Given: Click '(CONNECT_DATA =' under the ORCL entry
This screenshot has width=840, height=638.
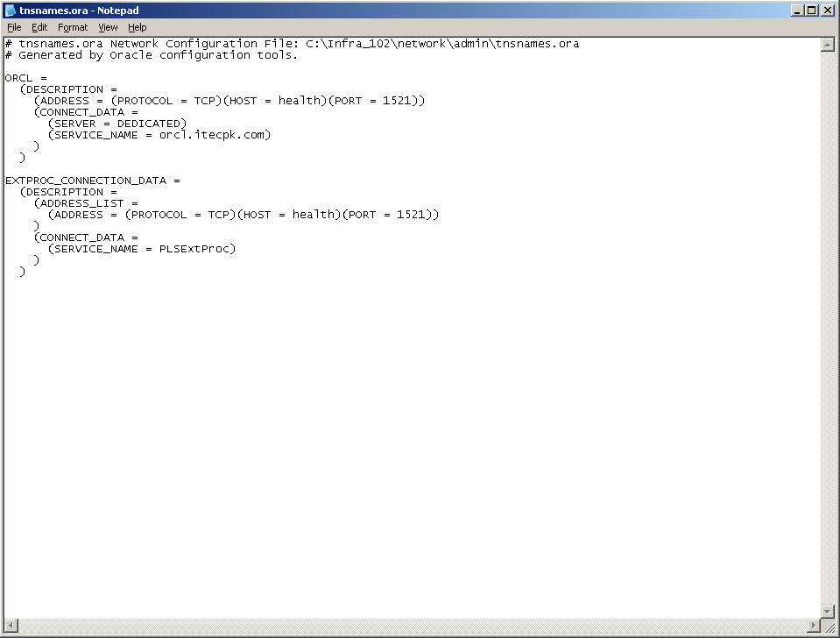Looking at the screenshot, I should pyautogui.click(x=86, y=112).
